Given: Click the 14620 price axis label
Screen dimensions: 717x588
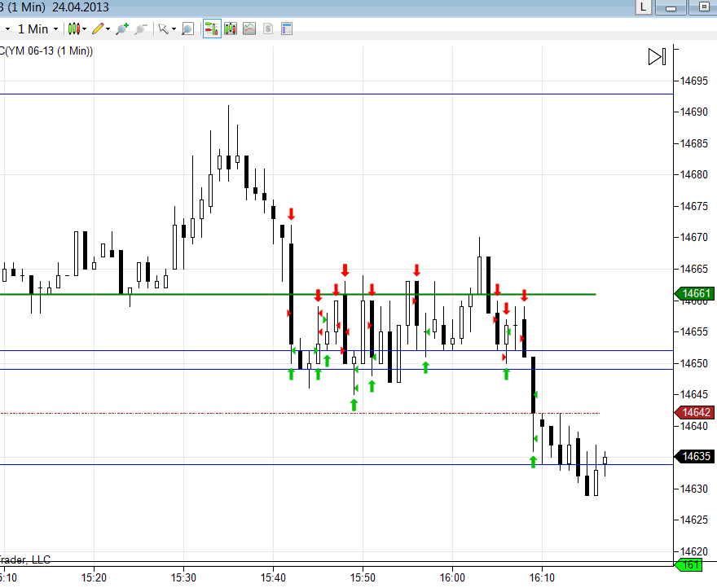Looking at the screenshot, I should tap(694, 551).
